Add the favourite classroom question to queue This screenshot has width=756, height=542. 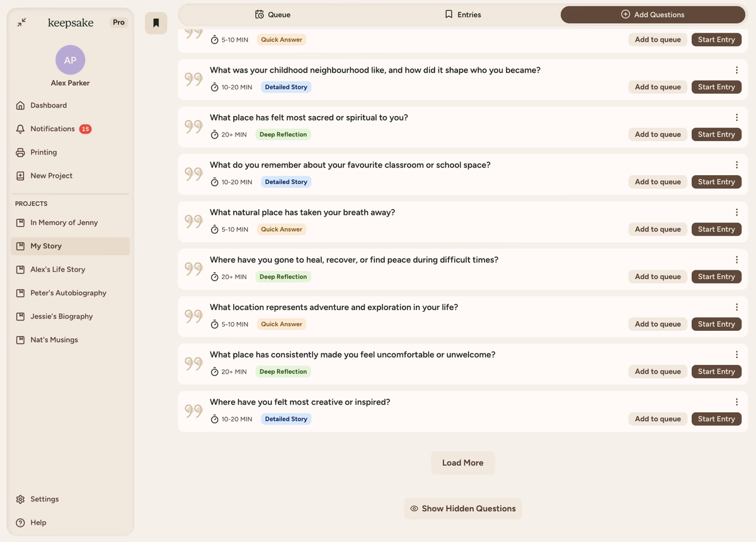pyautogui.click(x=657, y=182)
